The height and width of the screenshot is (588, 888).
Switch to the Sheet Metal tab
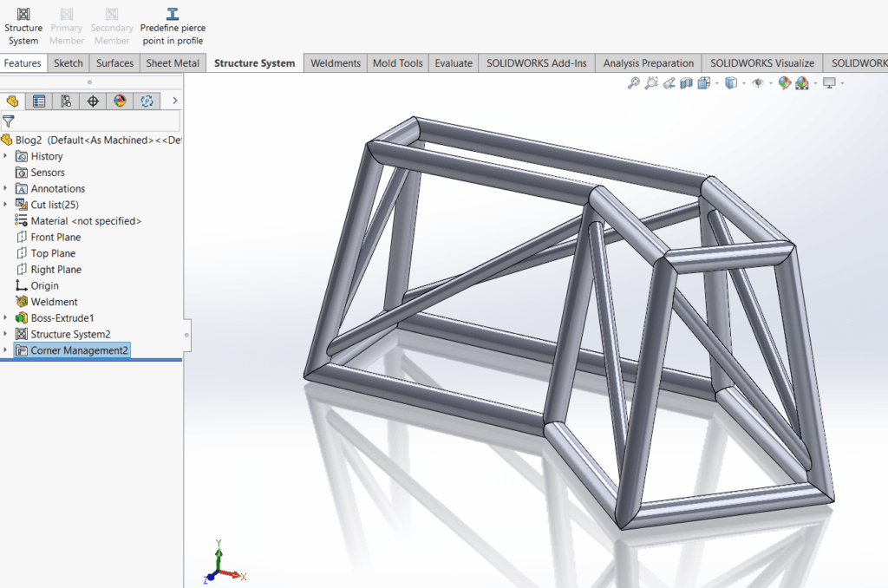pos(173,63)
